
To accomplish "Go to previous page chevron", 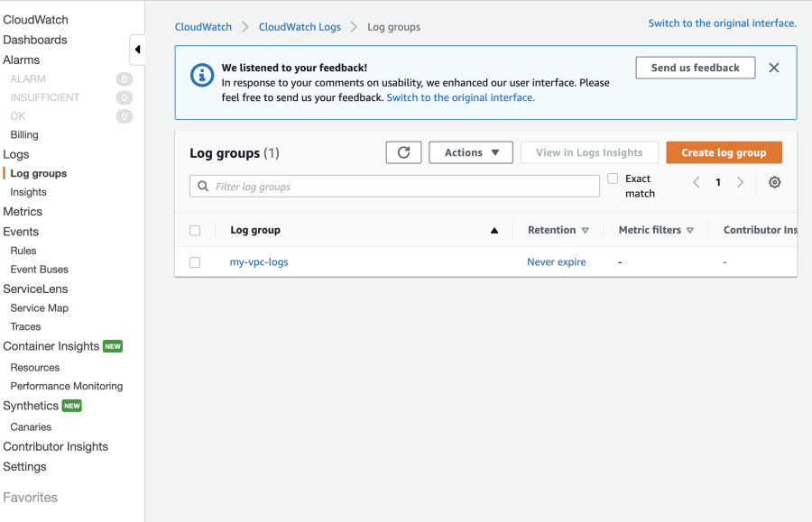I will 697,182.
